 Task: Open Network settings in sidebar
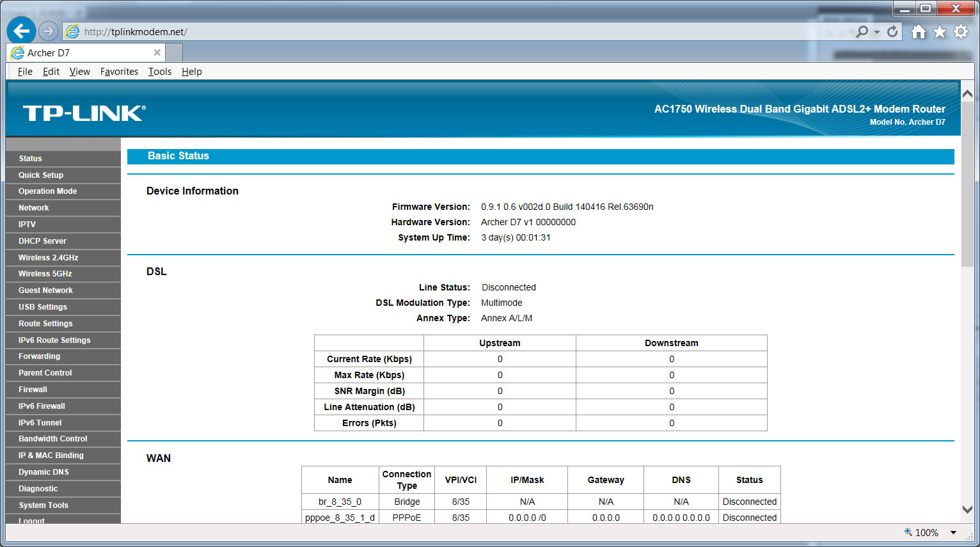(x=63, y=208)
